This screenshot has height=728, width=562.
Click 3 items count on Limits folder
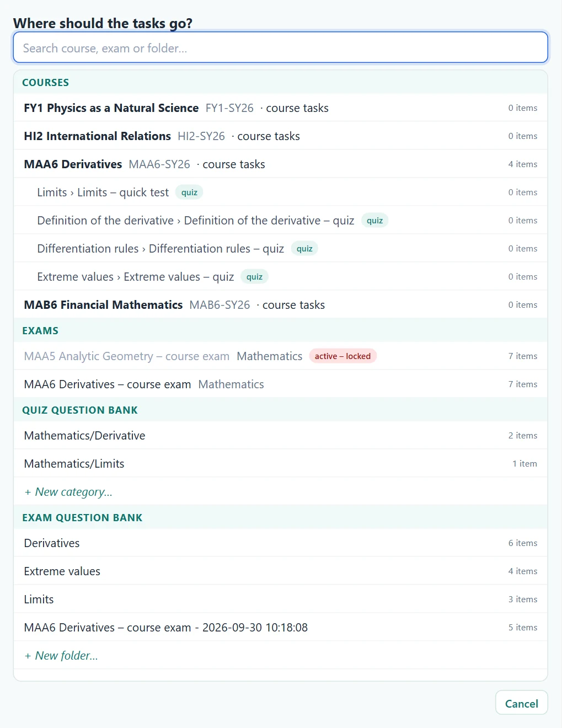pyautogui.click(x=523, y=599)
